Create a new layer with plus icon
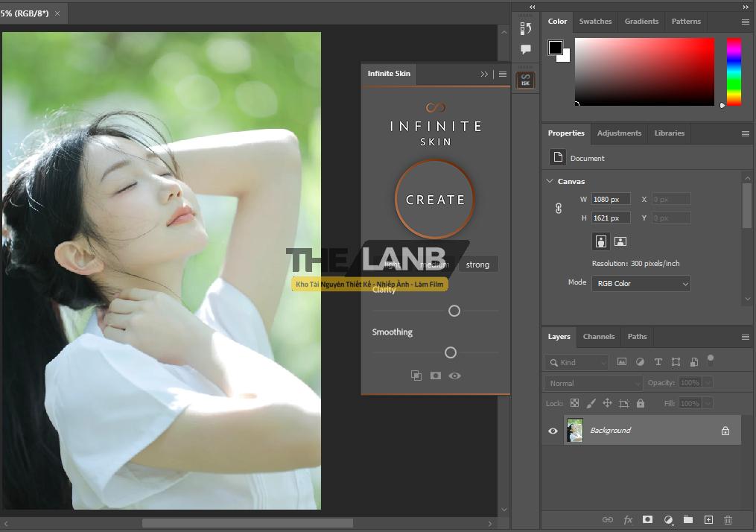This screenshot has width=756, height=532. (x=708, y=519)
